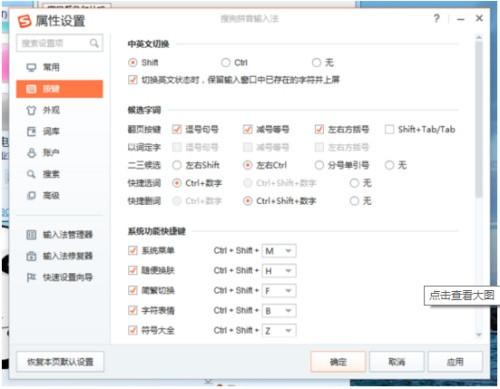Enable Shift+Tab/Tab paging keys
Image resolution: width=500 pixels, height=389 pixels.
[389, 129]
